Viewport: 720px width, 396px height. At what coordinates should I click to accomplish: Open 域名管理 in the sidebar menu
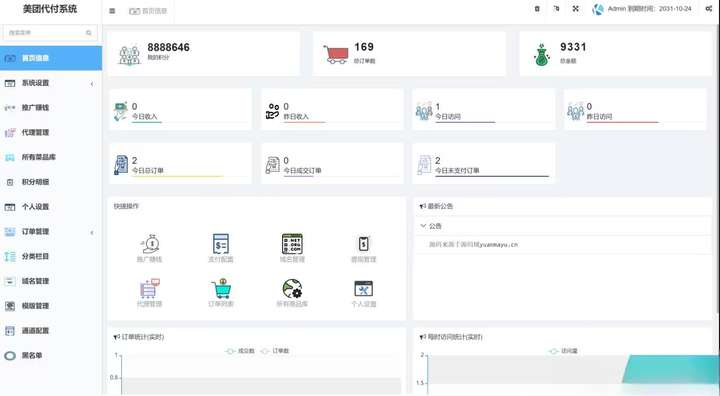51,281
